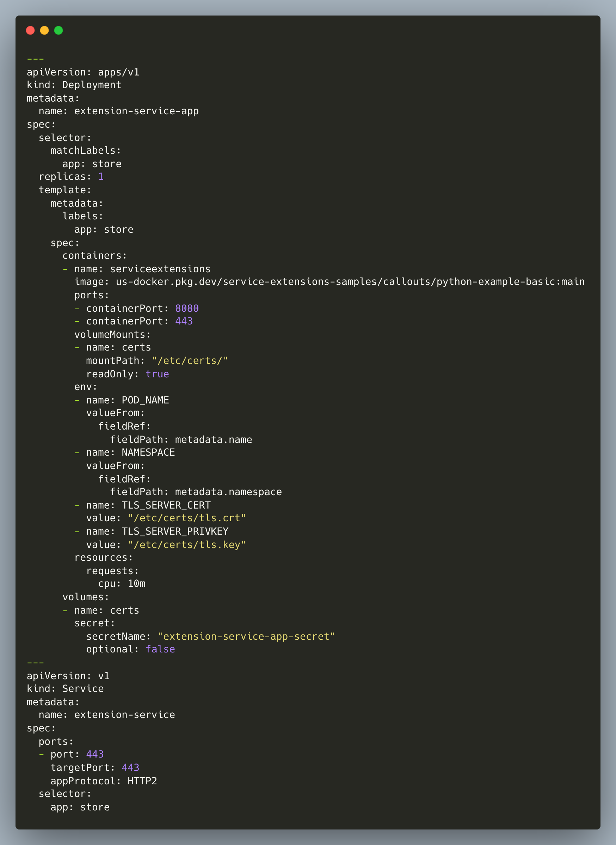The height and width of the screenshot is (845, 616).
Task: Click the targetPort value 443
Action: pyautogui.click(x=130, y=767)
